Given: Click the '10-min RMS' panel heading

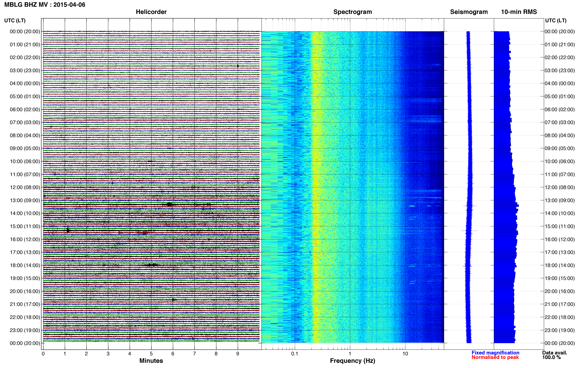Looking at the screenshot, I should (x=519, y=12).
